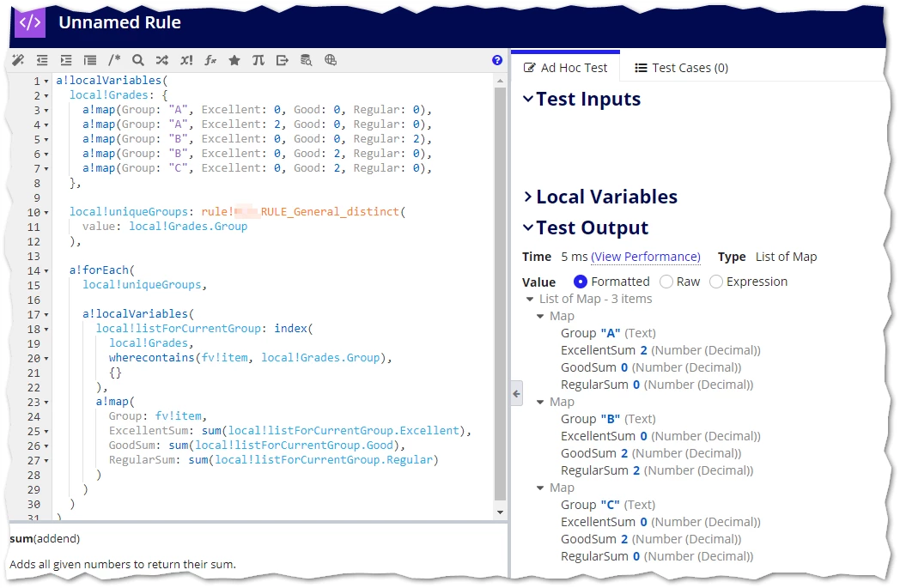Select the Formatted value radio button
Viewport: 900px width, 588px height.
[x=581, y=282]
